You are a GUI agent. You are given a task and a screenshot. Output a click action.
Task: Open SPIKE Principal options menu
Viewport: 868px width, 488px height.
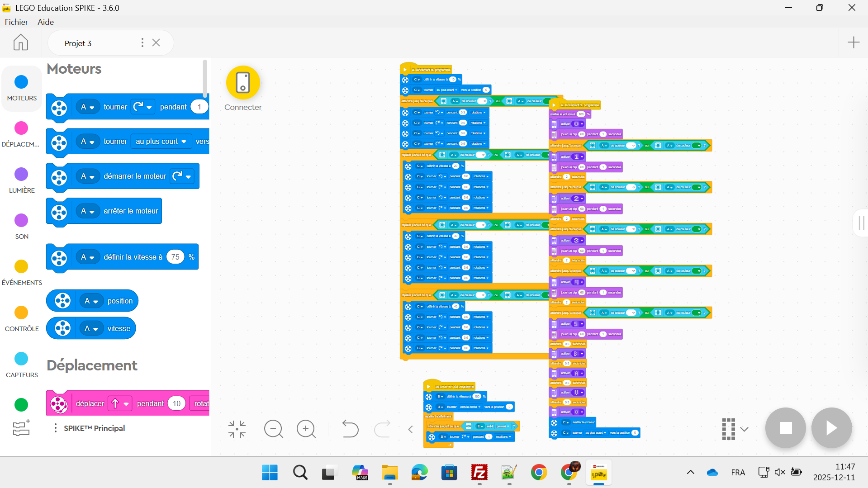(55, 428)
